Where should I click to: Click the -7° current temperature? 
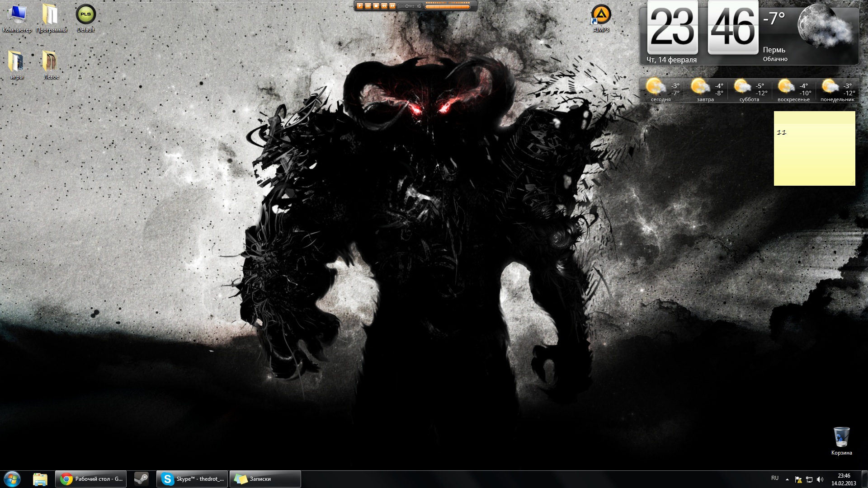pyautogui.click(x=774, y=19)
